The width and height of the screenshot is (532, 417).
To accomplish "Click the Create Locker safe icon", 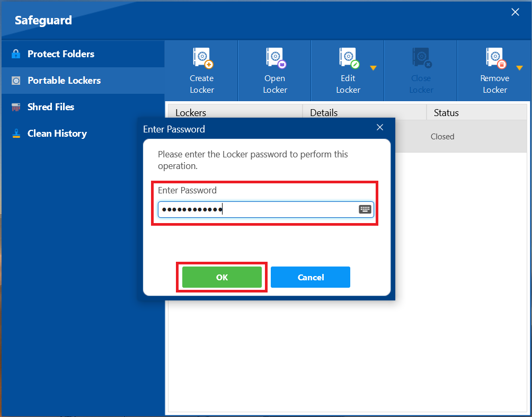I will coord(202,58).
